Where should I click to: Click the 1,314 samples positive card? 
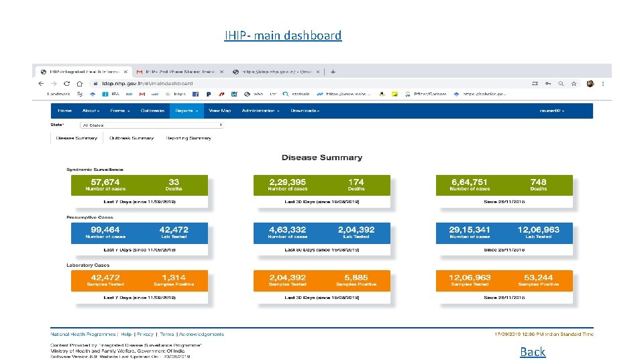pos(140,287)
